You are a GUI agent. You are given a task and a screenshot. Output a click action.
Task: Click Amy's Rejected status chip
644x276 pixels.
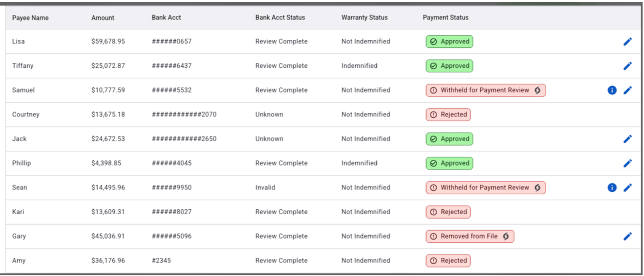[x=448, y=261]
